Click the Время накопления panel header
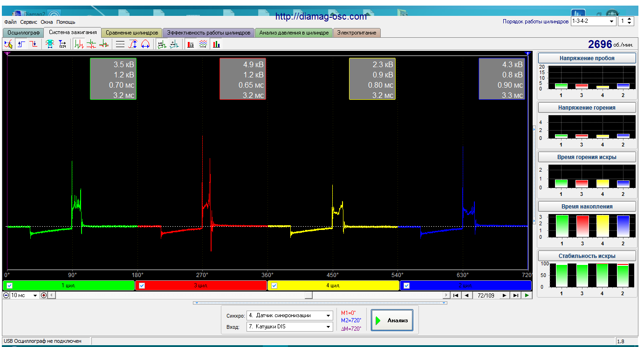This screenshot has height=347, width=644. click(587, 207)
